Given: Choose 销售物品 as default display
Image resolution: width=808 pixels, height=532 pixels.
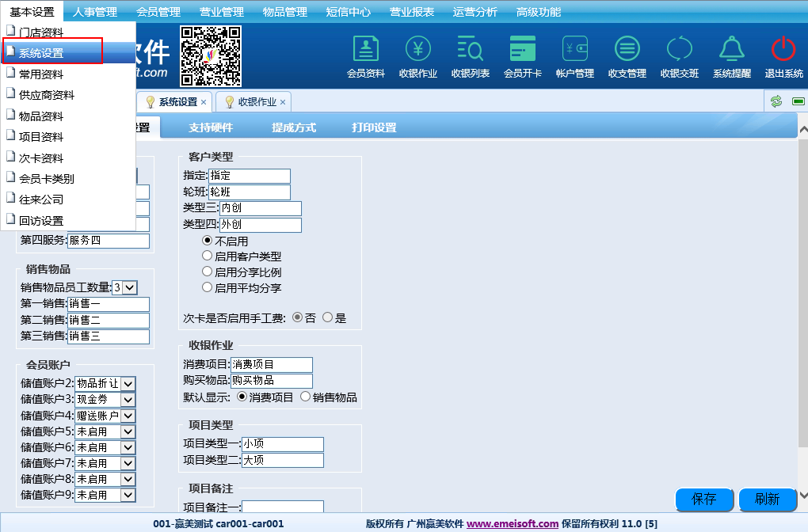Looking at the screenshot, I should [x=306, y=397].
